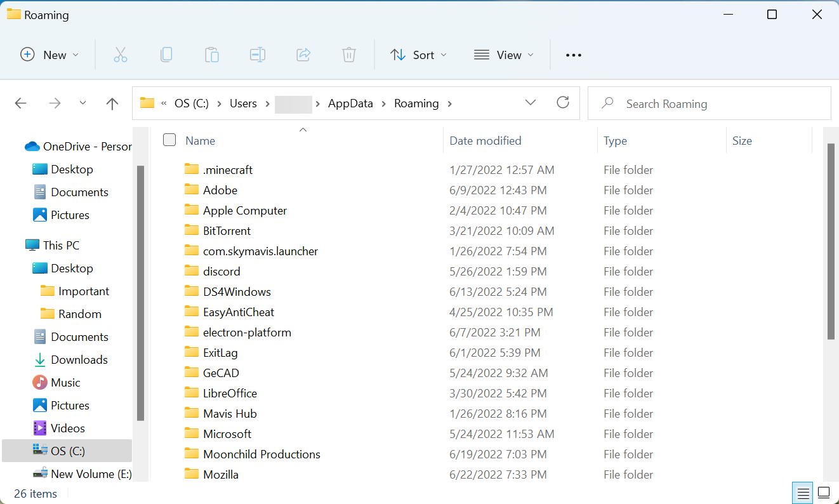Image resolution: width=839 pixels, height=504 pixels.
Task: Click the Share icon in toolbar
Action: click(303, 55)
